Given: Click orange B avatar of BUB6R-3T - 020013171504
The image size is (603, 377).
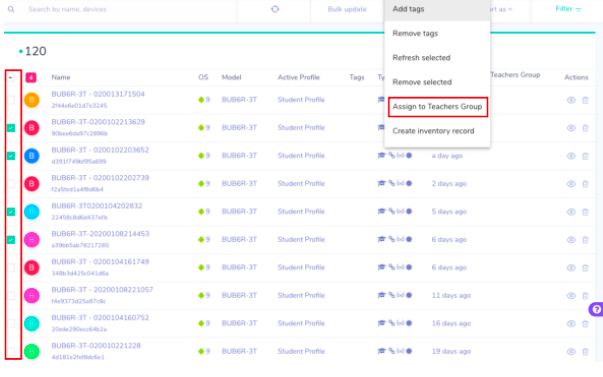Looking at the screenshot, I should click(32, 100).
